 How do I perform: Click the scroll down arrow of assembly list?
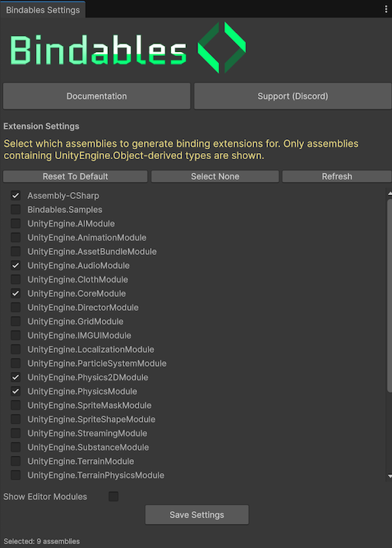pyautogui.click(x=390, y=476)
